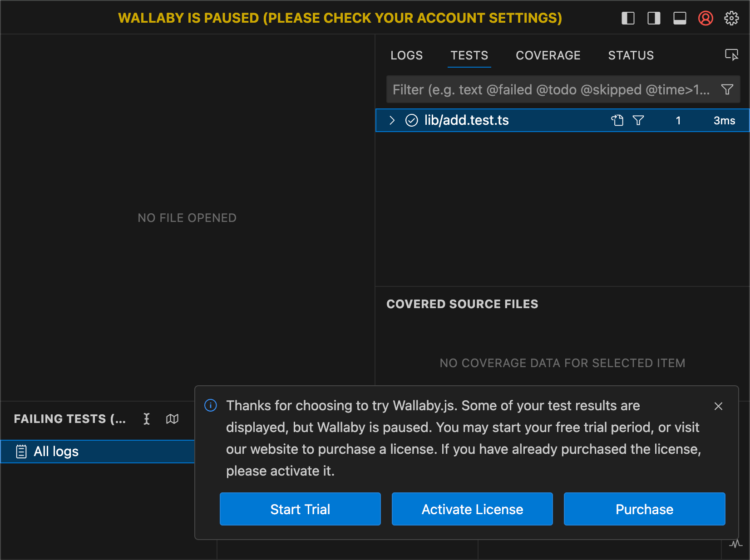Viewport: 750px width, 560px height.
Task: Click FAILING TESTS panel header
Action: click(69, 419)
